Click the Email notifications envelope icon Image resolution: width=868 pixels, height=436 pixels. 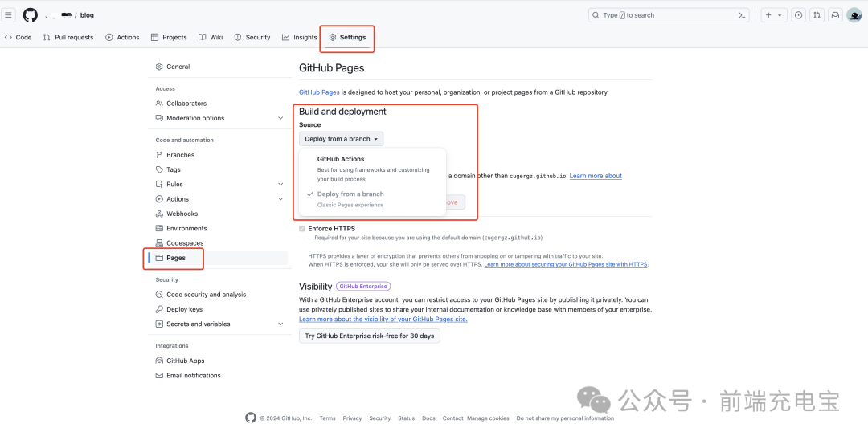[159, 376]
